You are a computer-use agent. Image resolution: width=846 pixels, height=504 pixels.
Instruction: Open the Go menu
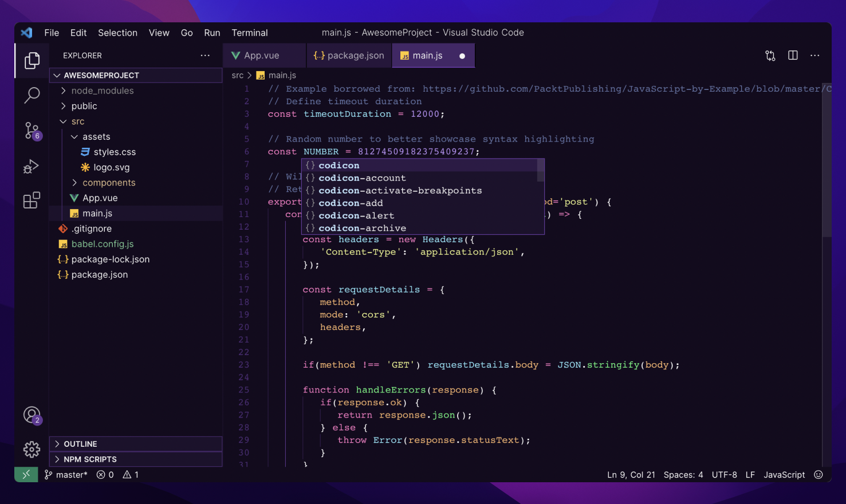(x=187, y=33)
